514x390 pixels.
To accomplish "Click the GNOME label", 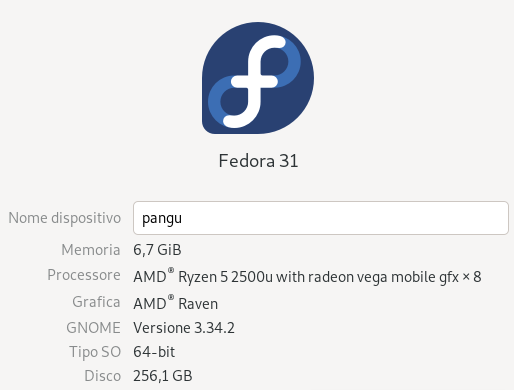I will (x=93, y=328).
